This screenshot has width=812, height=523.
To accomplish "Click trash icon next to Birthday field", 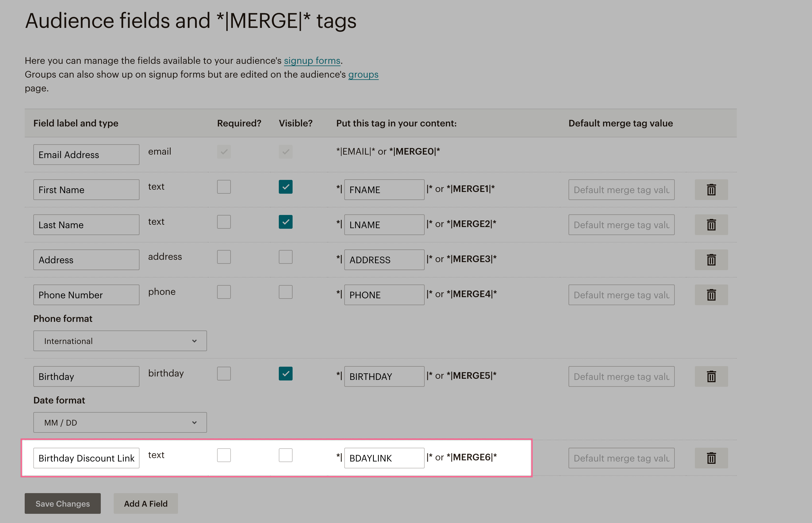I will [x=711, y=376].
